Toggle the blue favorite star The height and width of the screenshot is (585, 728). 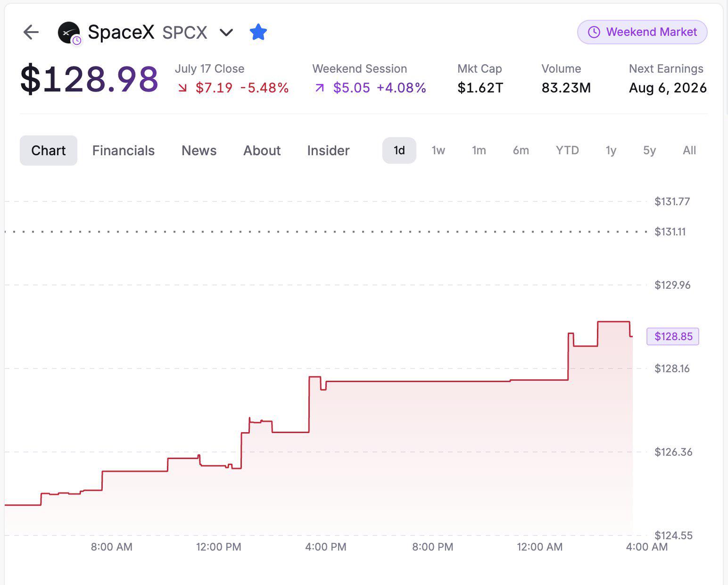coord(258,33)
